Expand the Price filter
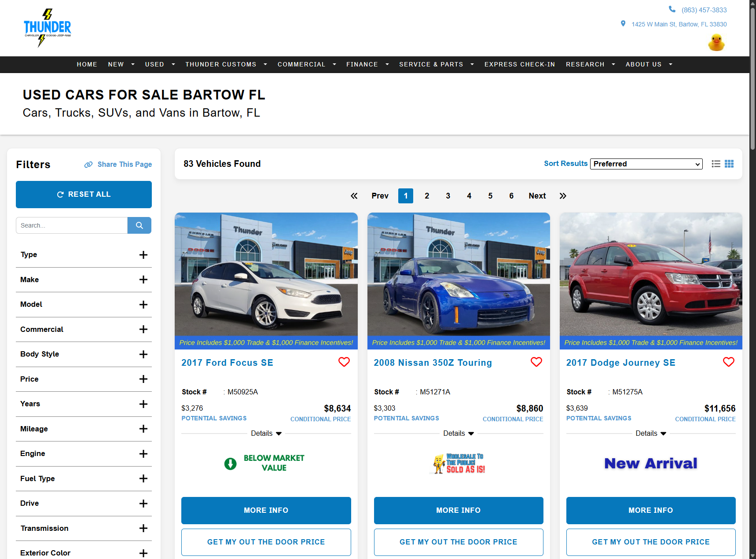The image size is (756, 559). [84, 379]
